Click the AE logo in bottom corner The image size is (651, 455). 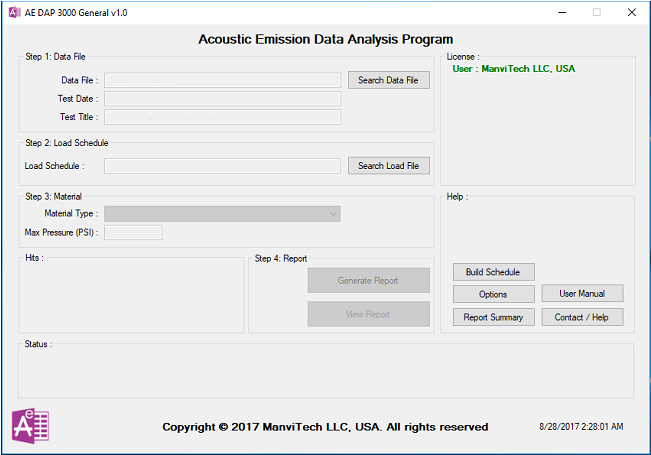pyautogui.click(x=30, y=426)
